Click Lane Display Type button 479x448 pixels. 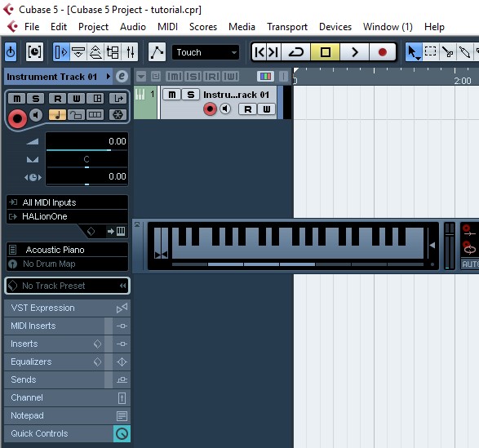(95, 115)
